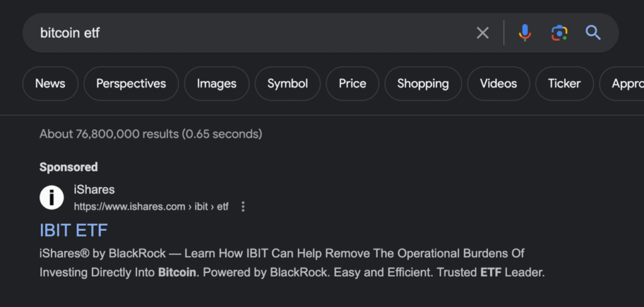Click the ishares.com URL breadcrumb
This screenshot has width=644, height=307.
coord(151,206)
